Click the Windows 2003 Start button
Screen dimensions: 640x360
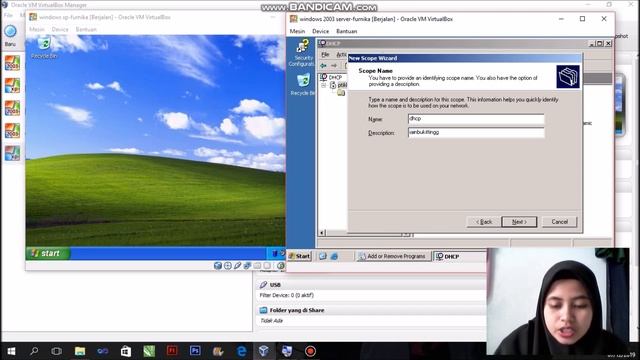click(299, 256)
